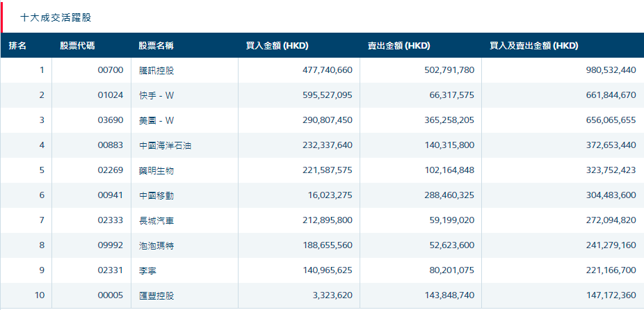644x310 pixels.
Task: Select the 排名 column header
Action: click(17, 46)
